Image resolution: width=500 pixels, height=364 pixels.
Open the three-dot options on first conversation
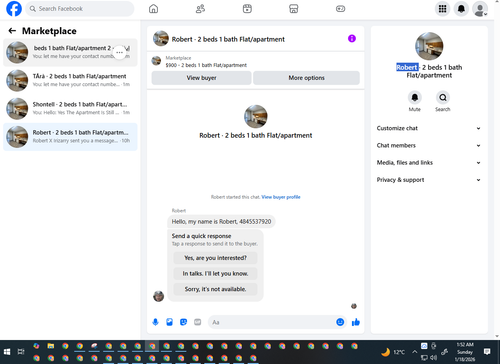coord(120,52)
